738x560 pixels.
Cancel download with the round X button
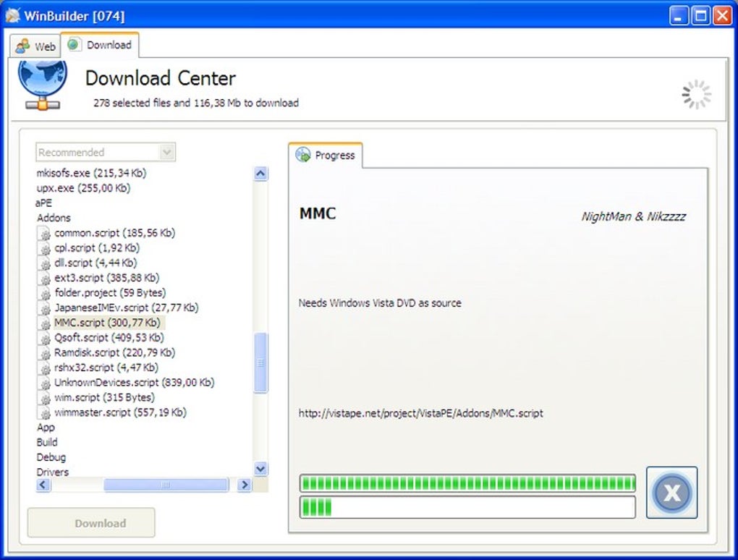[671, 493]
